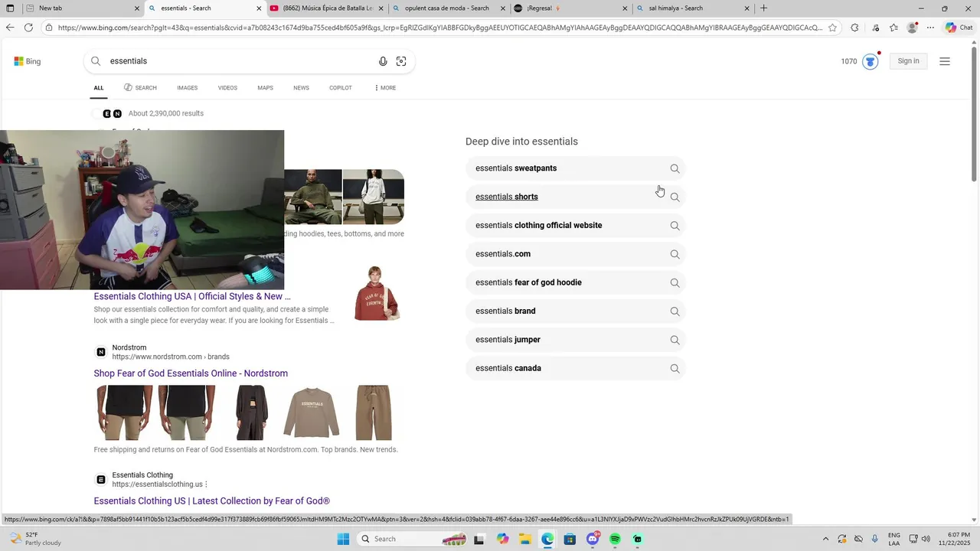Open the Favorites list icon
Screen dimensions: 980x551
coord(893,28)
